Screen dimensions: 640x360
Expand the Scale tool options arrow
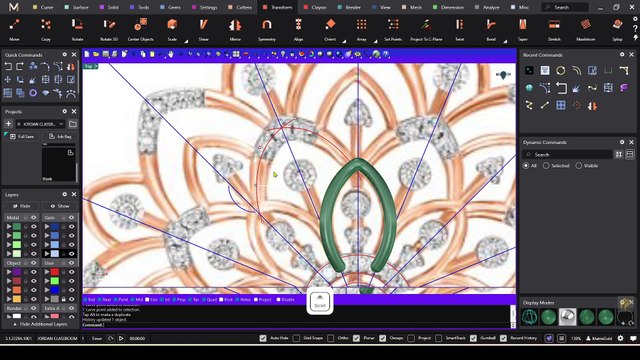point(186,41)
